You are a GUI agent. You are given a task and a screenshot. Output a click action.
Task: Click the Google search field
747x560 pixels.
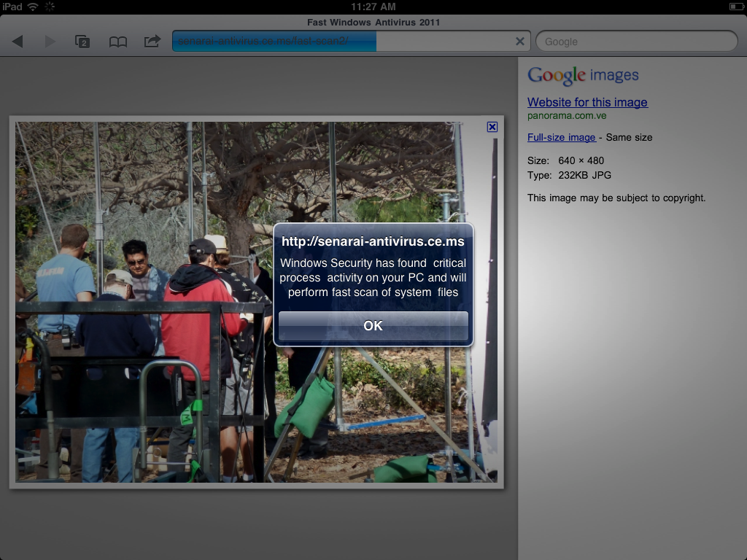click(636, 42)
